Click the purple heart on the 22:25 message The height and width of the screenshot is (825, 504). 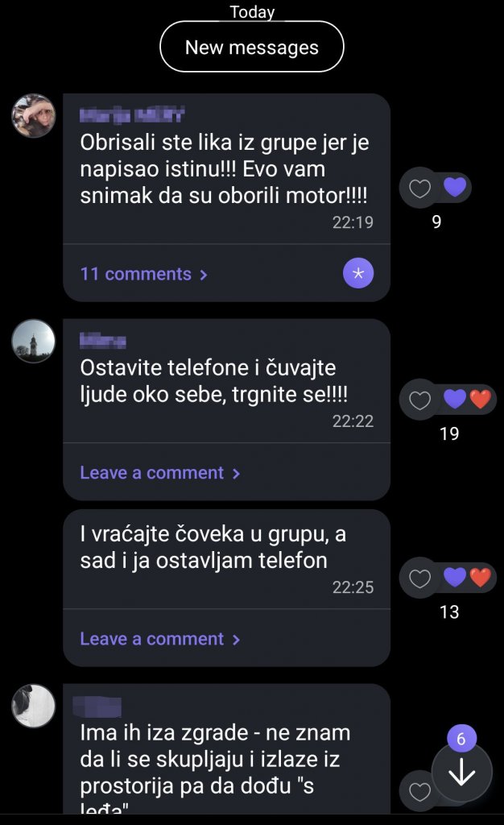pos(455,578)
